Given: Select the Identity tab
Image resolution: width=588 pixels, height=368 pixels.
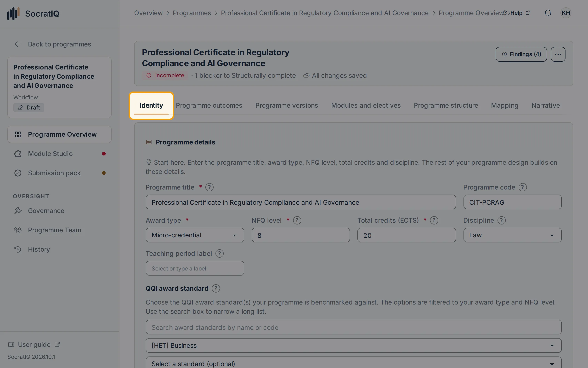Looking at the screenshot, I should click(151, 105).
